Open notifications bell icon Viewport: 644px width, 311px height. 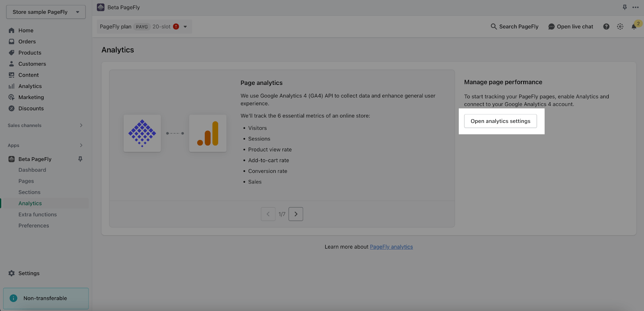634,27
